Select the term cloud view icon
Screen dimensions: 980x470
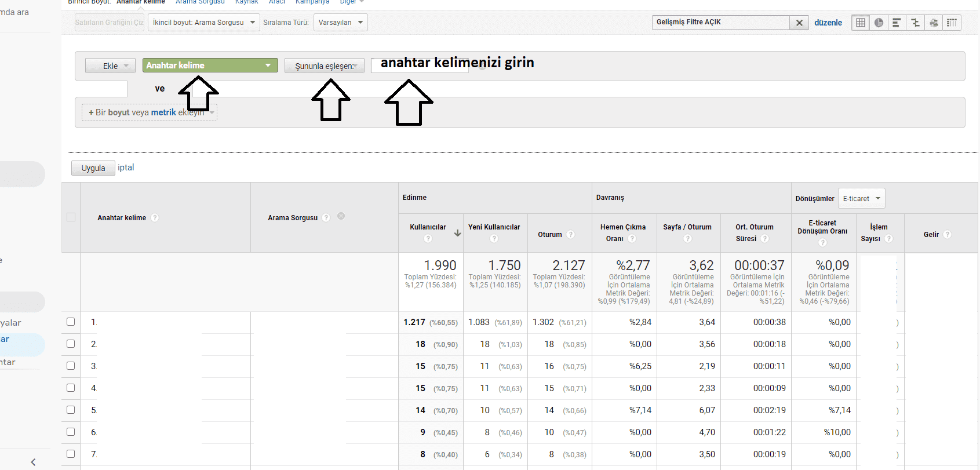[934, 23]
